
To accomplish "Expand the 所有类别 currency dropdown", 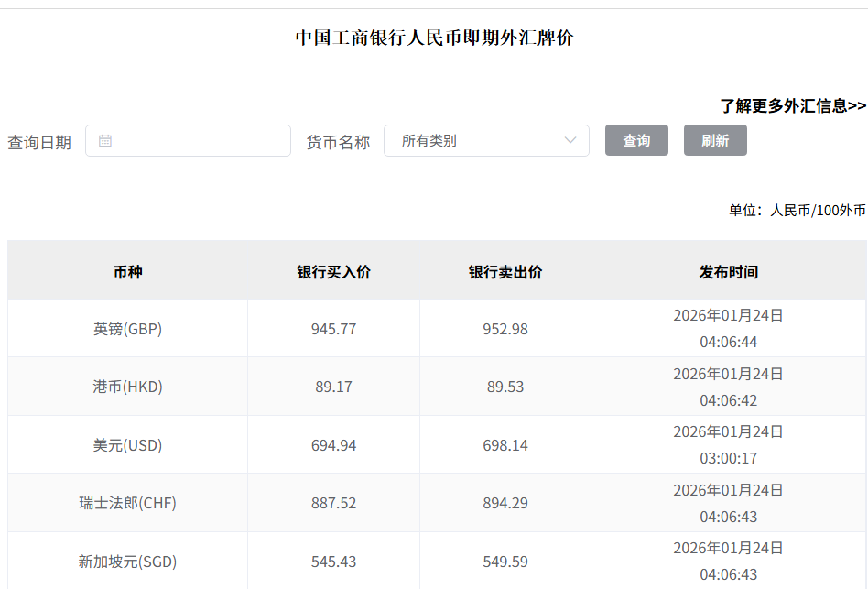I will tap(486, 140).
